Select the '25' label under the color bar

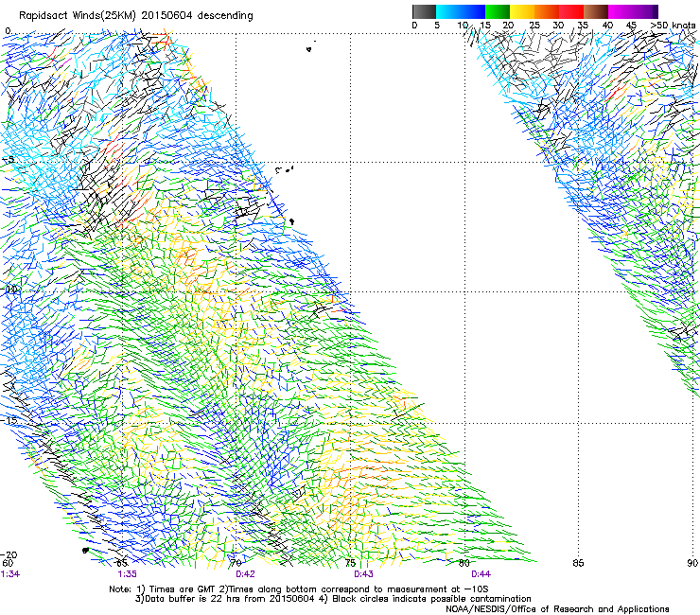(534, 25)
